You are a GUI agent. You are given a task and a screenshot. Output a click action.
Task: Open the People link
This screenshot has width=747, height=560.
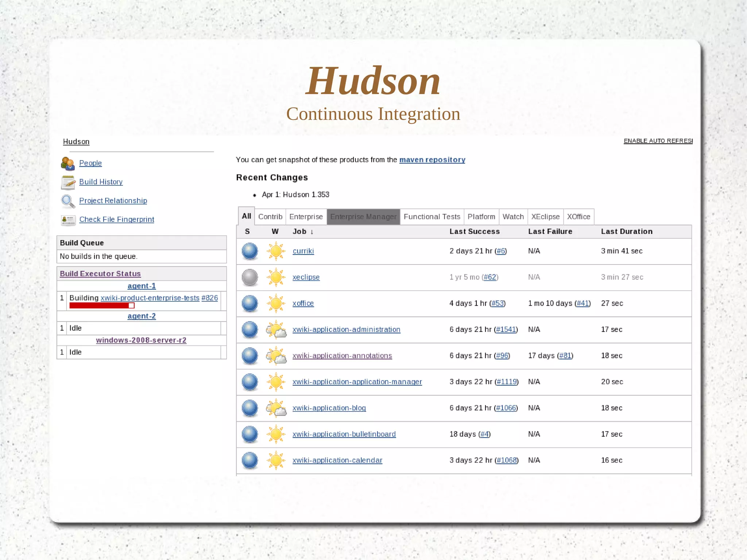90,163
